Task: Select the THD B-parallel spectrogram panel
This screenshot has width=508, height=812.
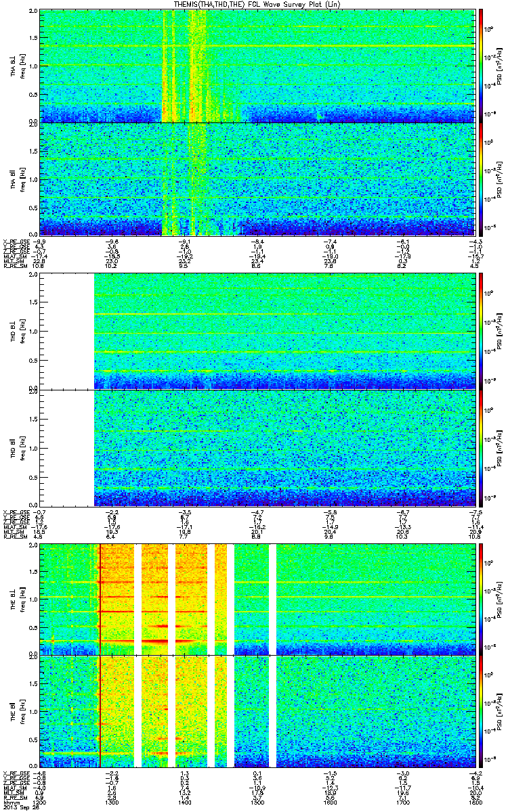Action: pyautogui.click(x=256, y=447)
